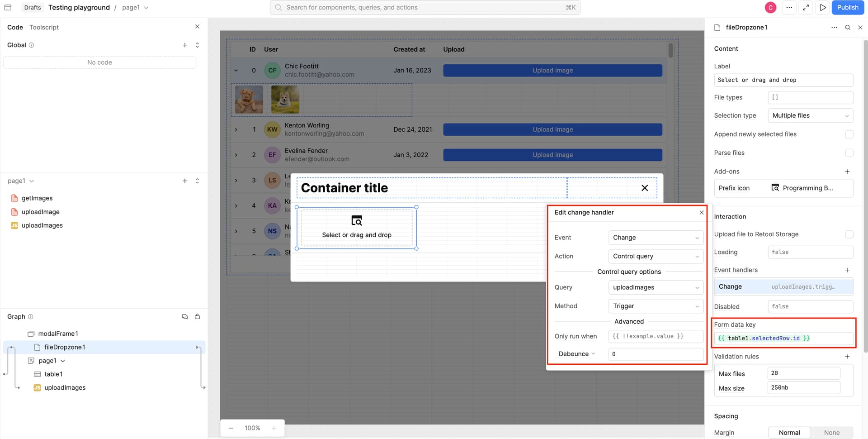Screen dimensions: 868x439
Task: Check Upload file to Retool Storage
Action: (x=849, y=234)
